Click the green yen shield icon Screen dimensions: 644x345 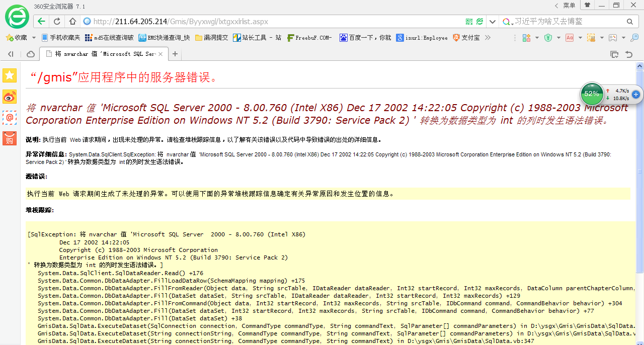[548, 38]
